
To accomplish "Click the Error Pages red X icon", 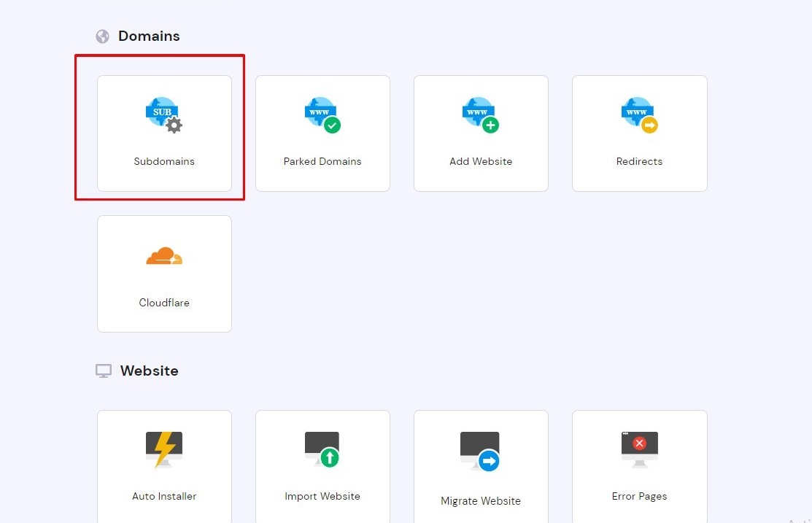I will [639, 444].
